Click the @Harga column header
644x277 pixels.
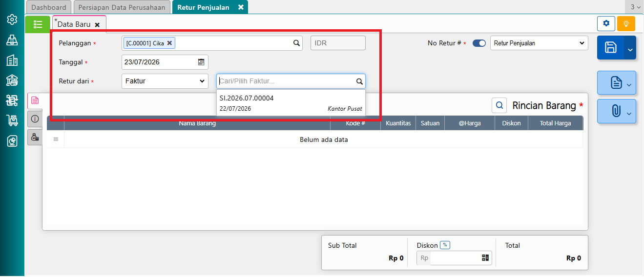click(x=470, y=123)
